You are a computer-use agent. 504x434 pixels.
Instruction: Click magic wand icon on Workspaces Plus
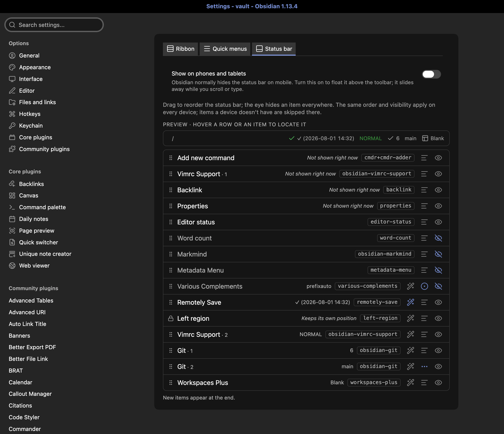(x=411, y=383)
